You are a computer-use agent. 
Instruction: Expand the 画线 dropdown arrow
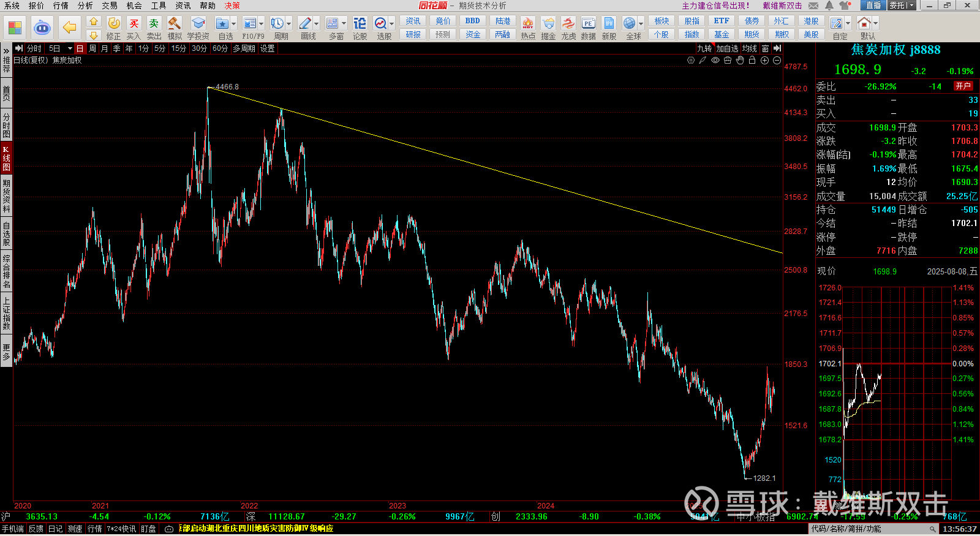[x=316, y=24]
